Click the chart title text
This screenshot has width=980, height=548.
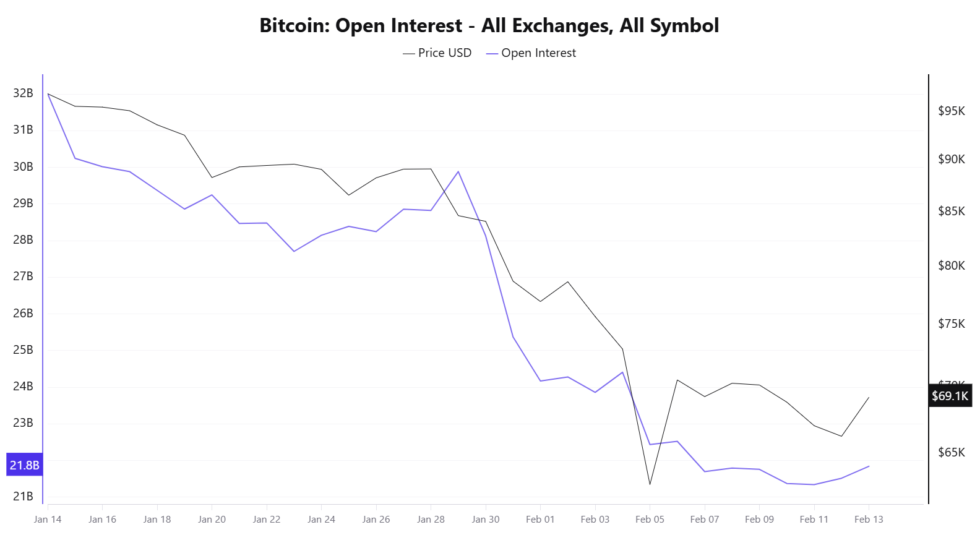click(x=489, y=25)
